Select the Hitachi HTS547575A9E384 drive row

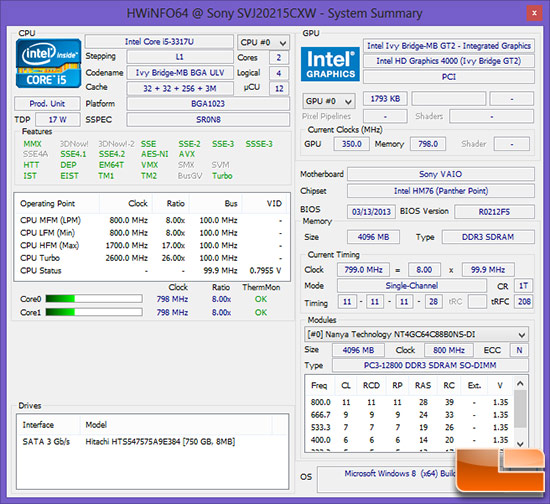152,442
